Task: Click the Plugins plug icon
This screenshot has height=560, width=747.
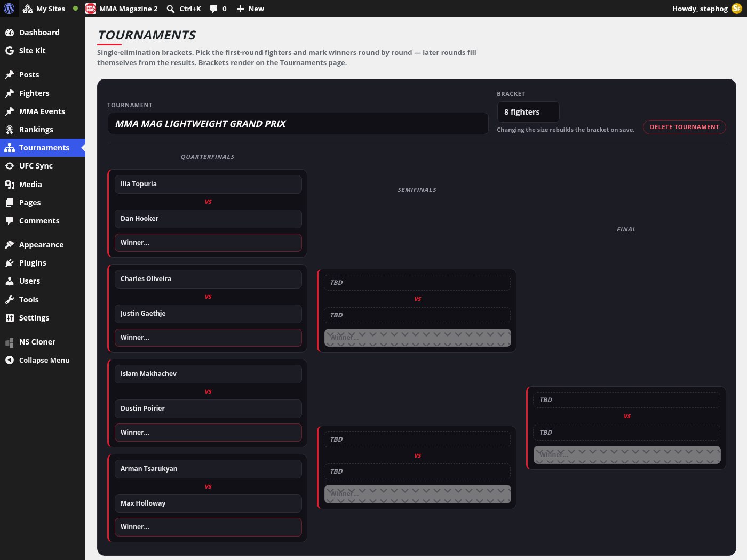Action: 10,263
